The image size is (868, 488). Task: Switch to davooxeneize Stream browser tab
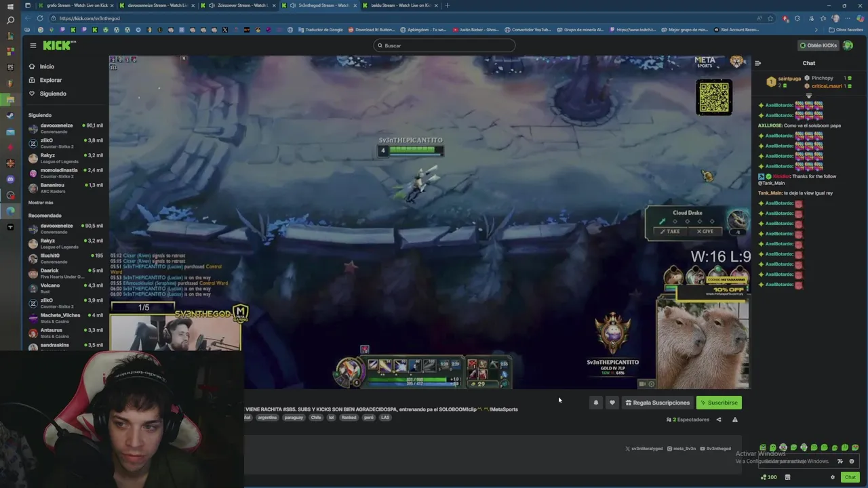[157, 5]
